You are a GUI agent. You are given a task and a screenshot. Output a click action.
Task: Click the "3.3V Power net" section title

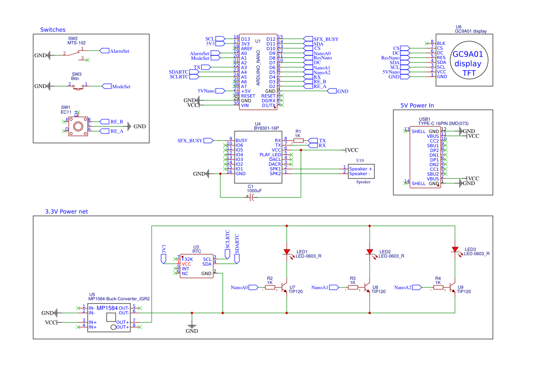pos(66,212)
